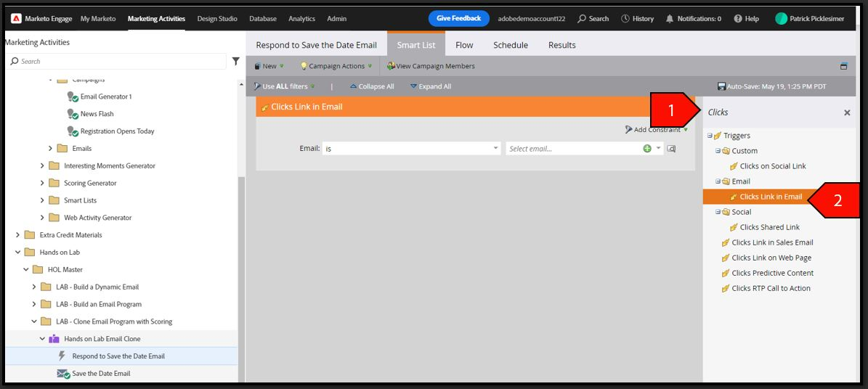The image size is (868, 389).
Task: Click the Patrick Picklesimer avatar icon
Action: 781,18
